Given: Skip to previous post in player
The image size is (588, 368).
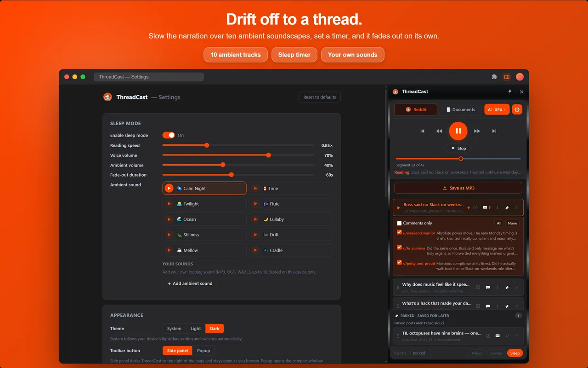Looking at the screenshot, I should [423, 131].
